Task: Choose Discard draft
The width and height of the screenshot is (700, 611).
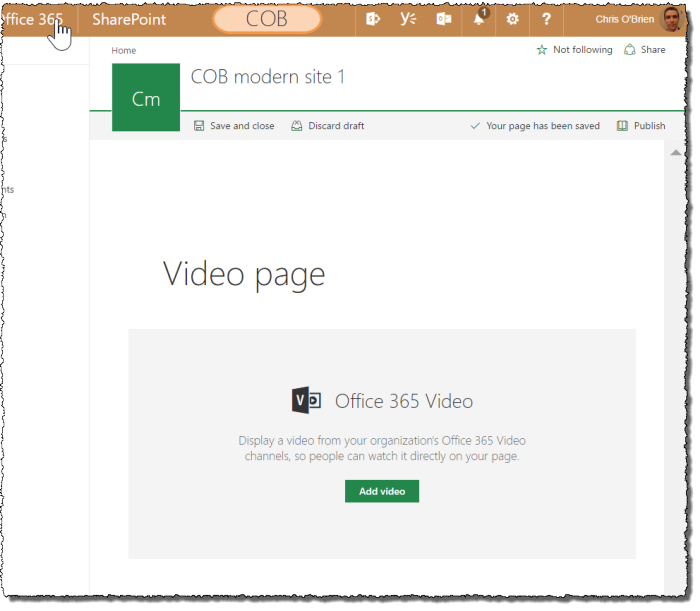Action: [336, 126]
